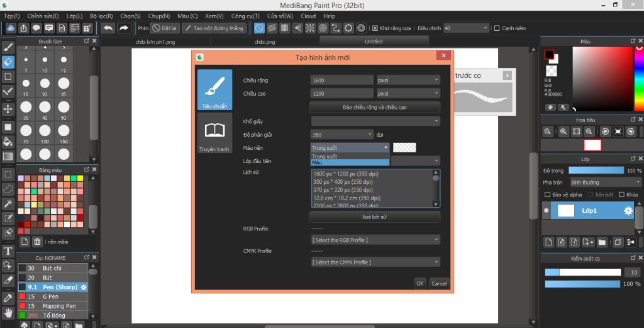
Task: Open the Pha trộn blend mode dropdown
Action: pyautogui.click(x=606, y=182)
